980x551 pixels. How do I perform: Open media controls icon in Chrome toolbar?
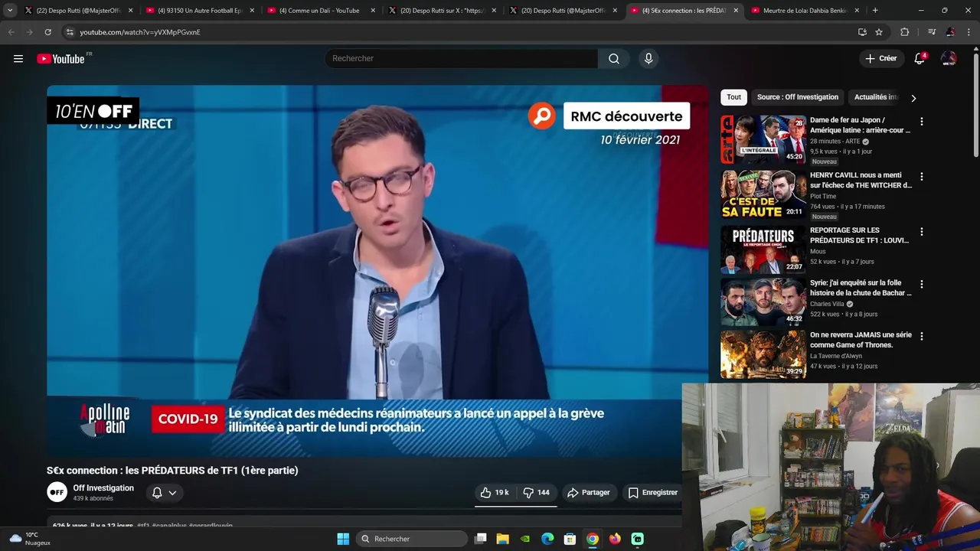(932, 32)
